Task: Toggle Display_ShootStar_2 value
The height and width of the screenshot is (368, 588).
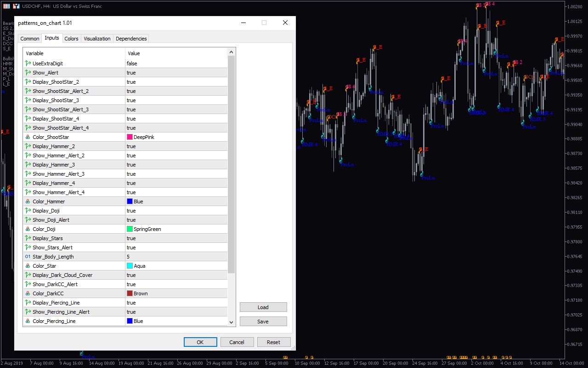Action: tap(176, 82)
